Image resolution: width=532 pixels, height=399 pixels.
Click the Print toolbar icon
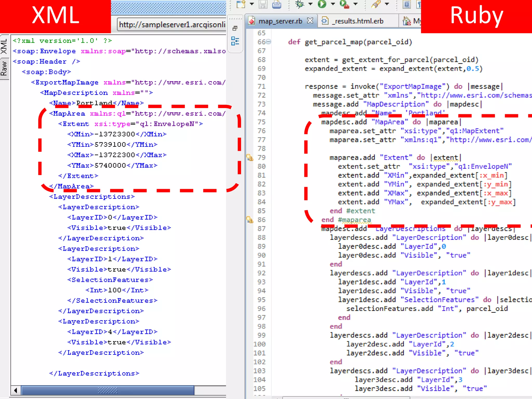tap(277, 4)
